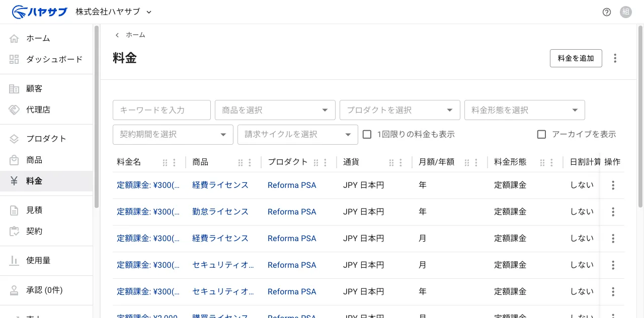Click the キーワードを入力 search field

162,110
